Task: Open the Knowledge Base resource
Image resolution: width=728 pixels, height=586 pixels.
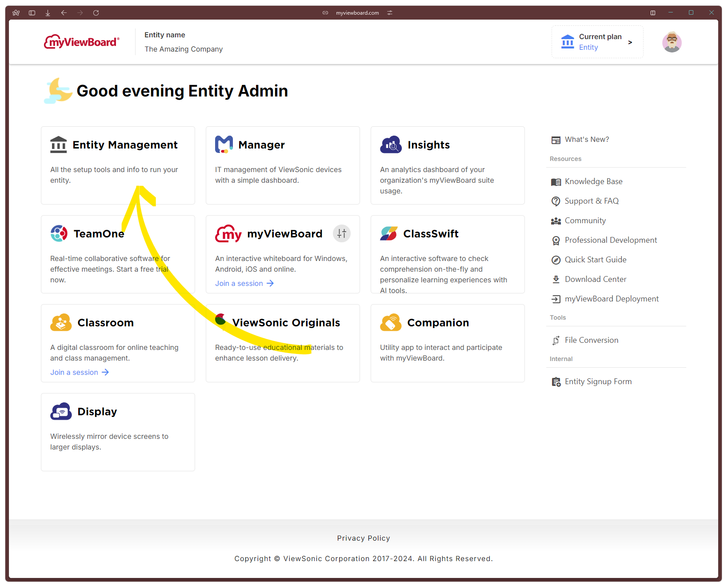Action: 593,181
